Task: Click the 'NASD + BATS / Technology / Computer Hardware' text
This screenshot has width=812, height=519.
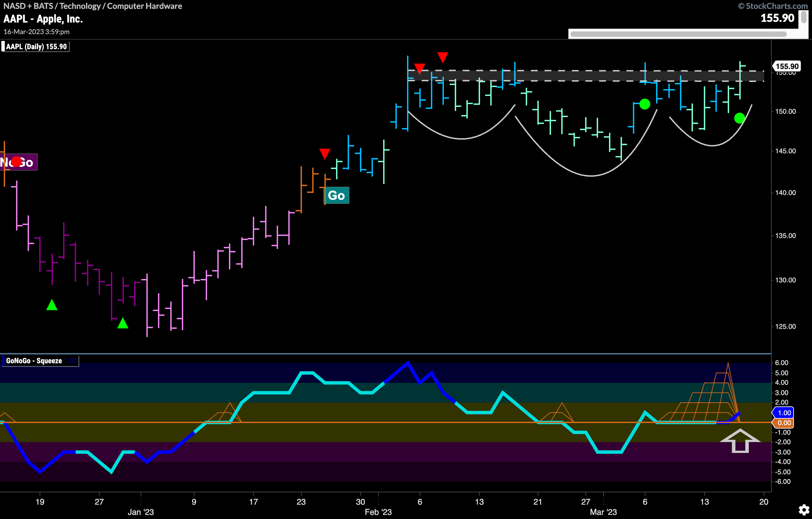Action: [93, 6]
